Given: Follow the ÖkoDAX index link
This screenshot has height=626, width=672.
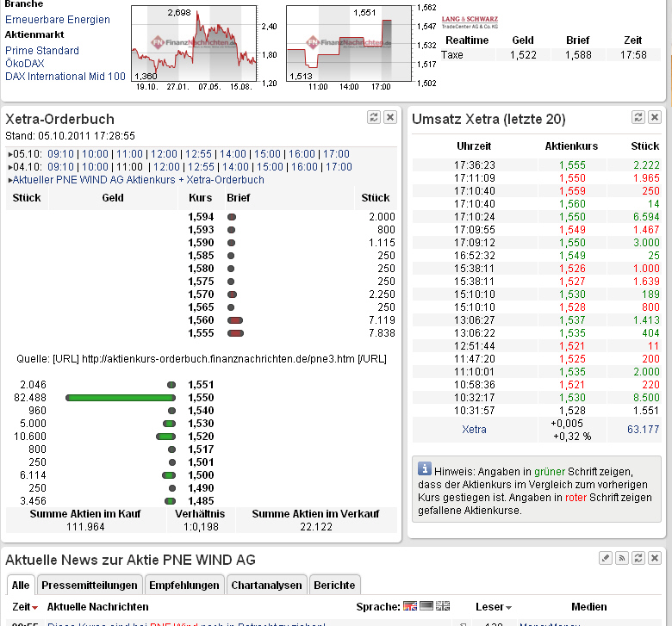Looking at the screenshot, I should pyautogui.click(x=25, y=64).
